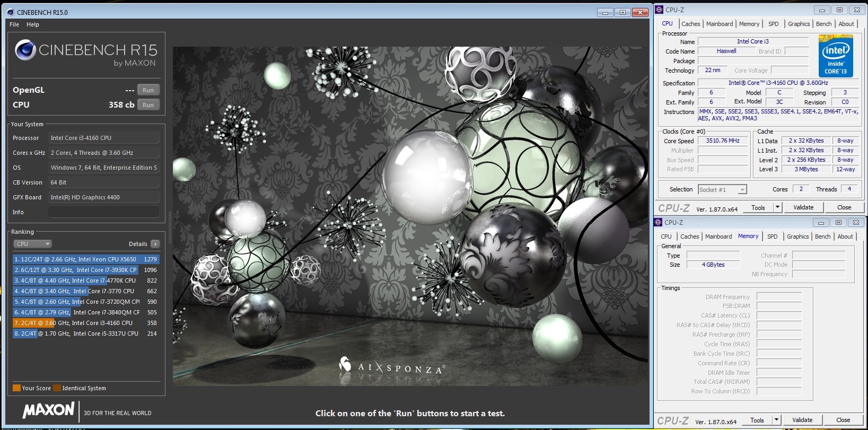868x430 pixels.
Task: Select ranking row Intel Xeon CPU X5650
Action: (86, 259)
